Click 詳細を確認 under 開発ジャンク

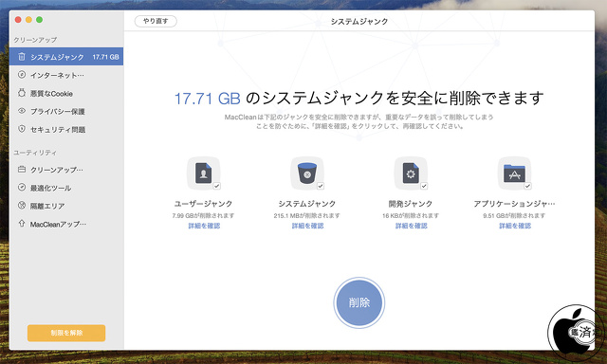[411, 226]
